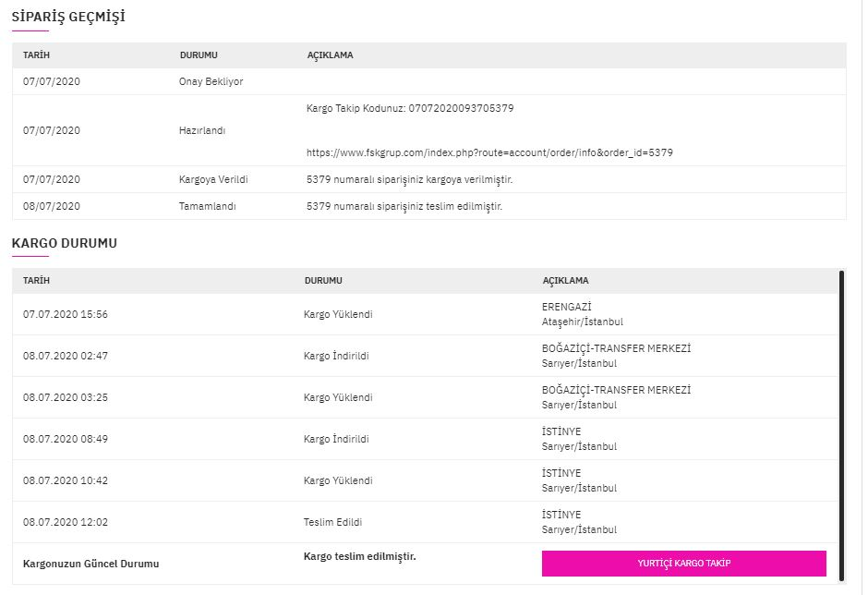Click the Kargoya Verildi status entry

tap(213, 179)
